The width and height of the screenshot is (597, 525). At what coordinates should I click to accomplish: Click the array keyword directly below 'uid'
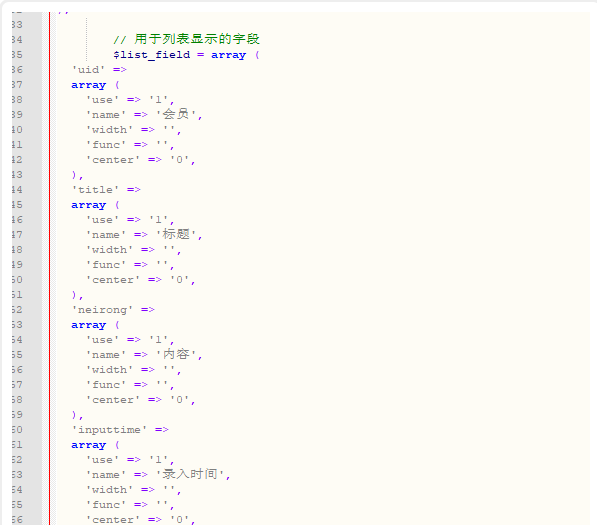(x=88, y=85)
